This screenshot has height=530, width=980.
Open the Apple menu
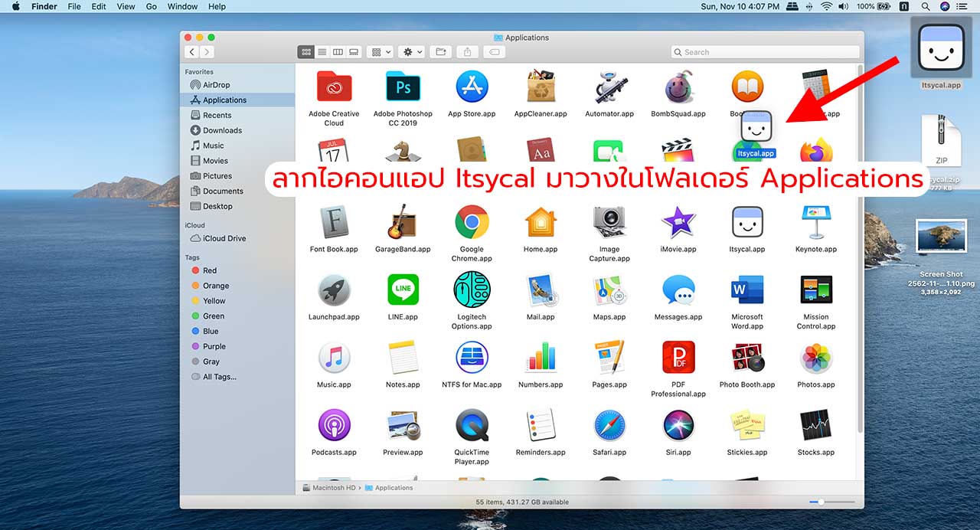point(15,6)
